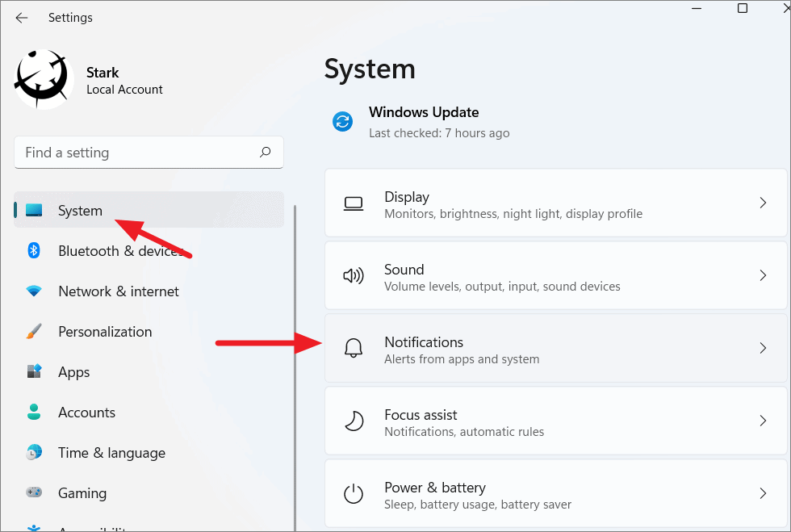Click the Find a setting search box
The height and width of the screenshot is (532, 791).
[x=149, y=152]
